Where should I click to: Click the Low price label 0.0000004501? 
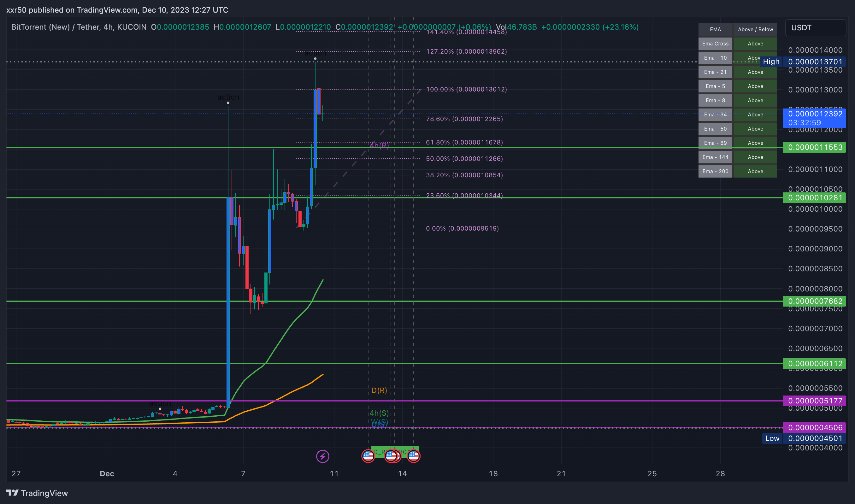(815, 438)
